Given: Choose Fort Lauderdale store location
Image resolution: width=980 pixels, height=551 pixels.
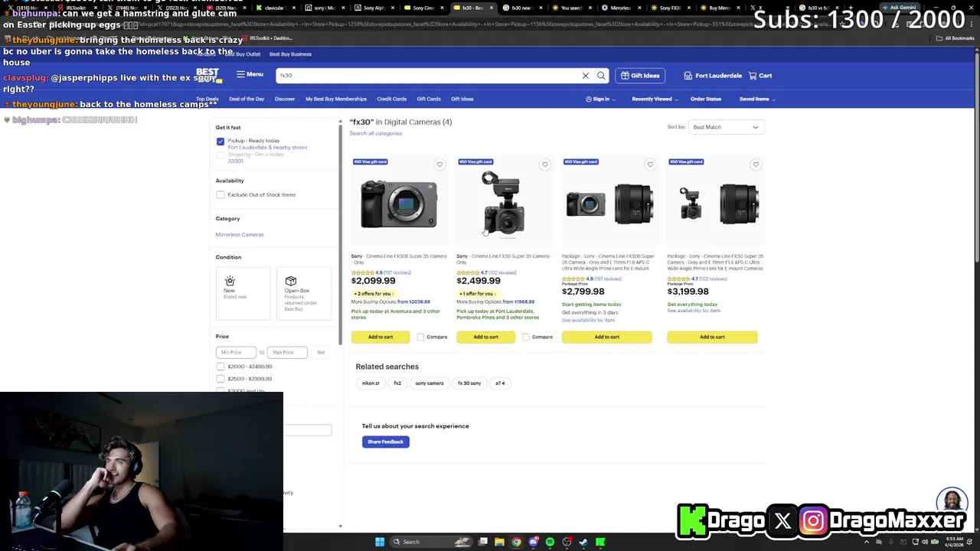Looking at the screenshot, I should pyautogui.click(x=713, y=76).
